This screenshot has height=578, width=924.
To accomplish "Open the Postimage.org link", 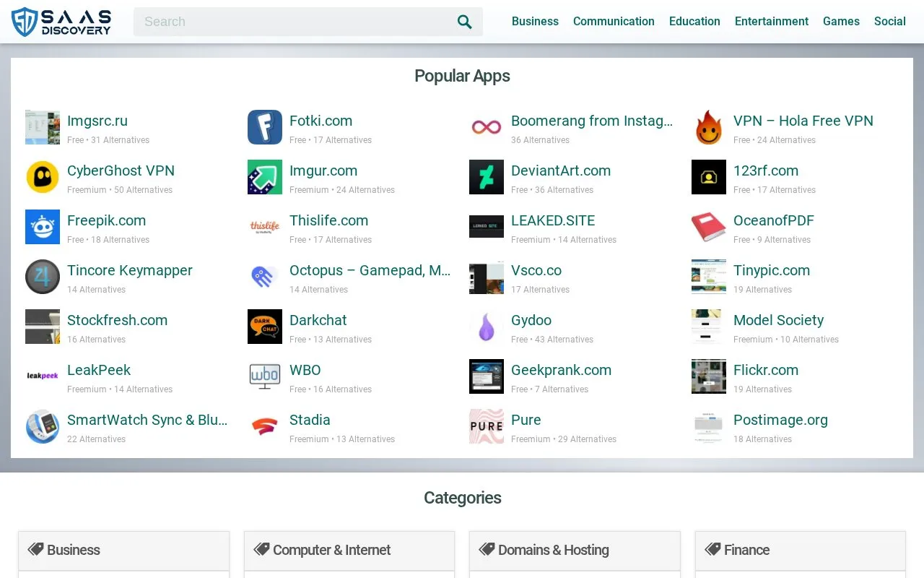I will click(x=780, y=420).
